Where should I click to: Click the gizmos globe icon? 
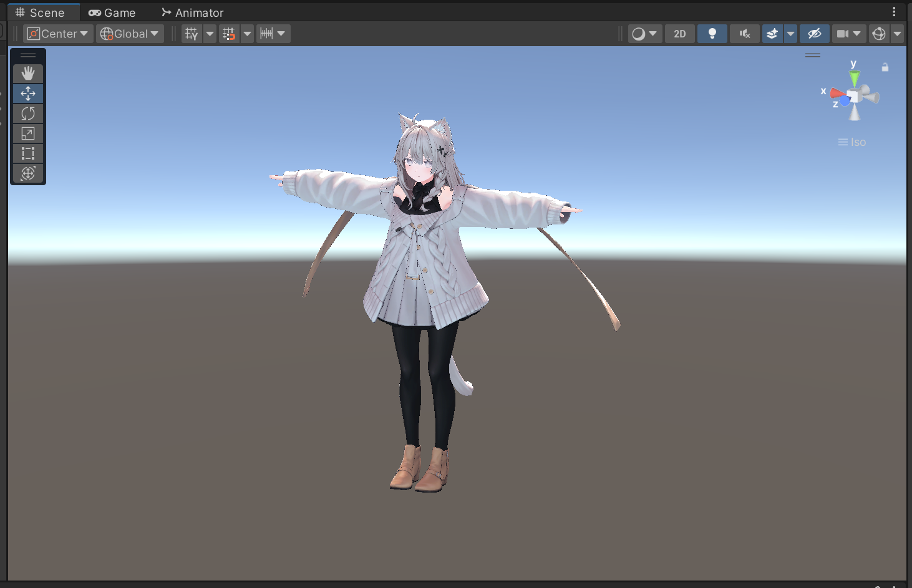coord(879,34)
